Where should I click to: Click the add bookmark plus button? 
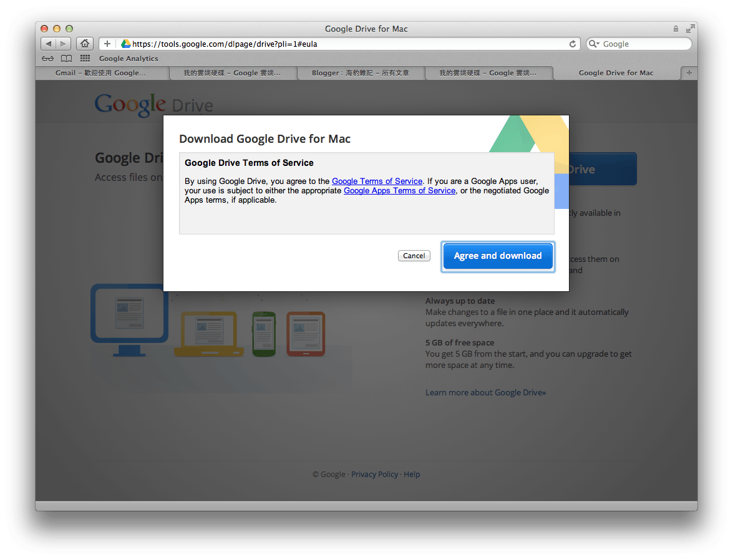click(x=107, y=44)
